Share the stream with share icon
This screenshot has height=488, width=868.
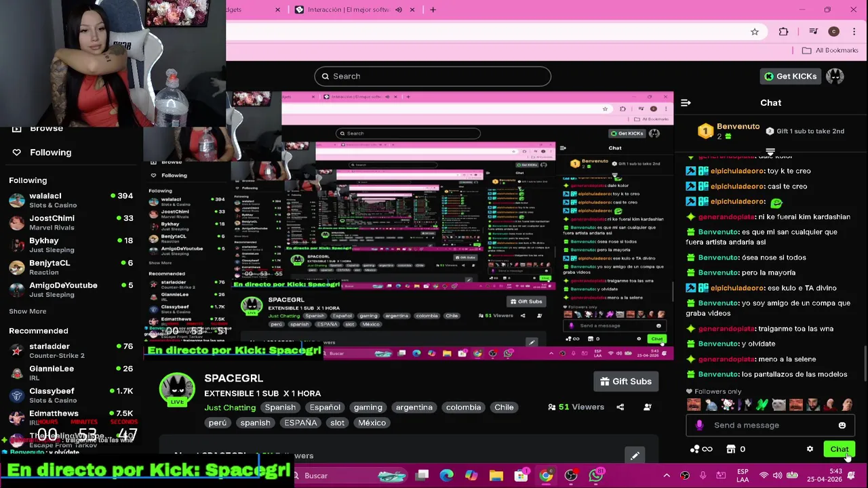coord(620,407)
